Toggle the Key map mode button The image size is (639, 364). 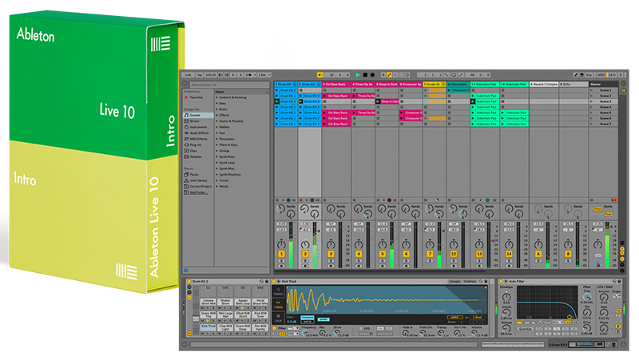click(x=589, y=75)
